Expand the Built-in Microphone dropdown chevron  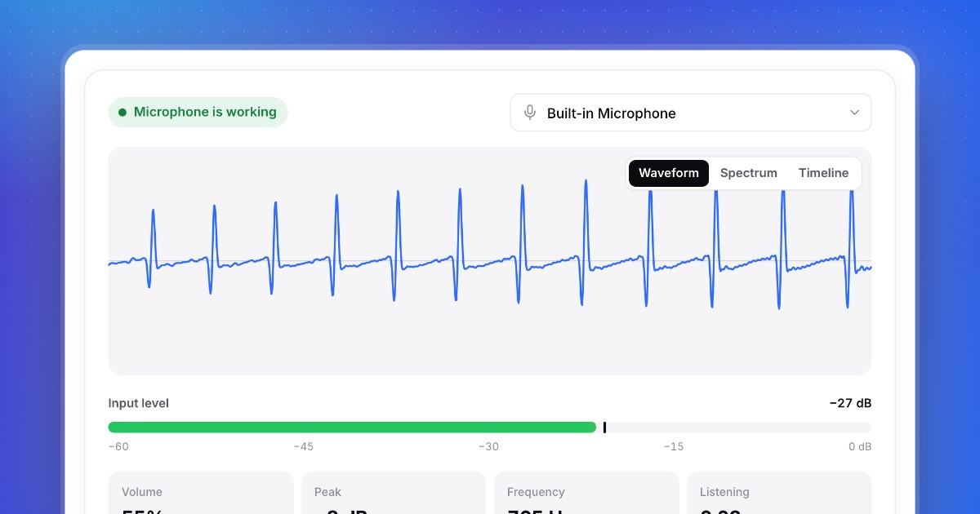[x=854, y=113]
